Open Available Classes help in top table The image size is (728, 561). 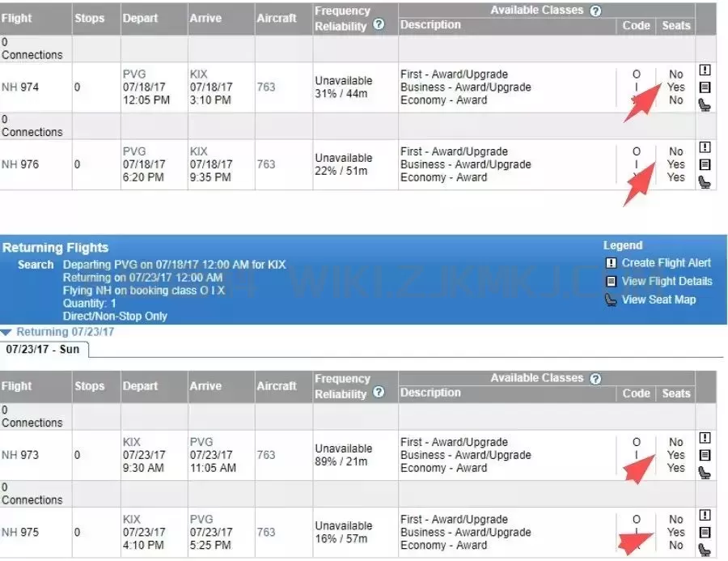point(596,11)
